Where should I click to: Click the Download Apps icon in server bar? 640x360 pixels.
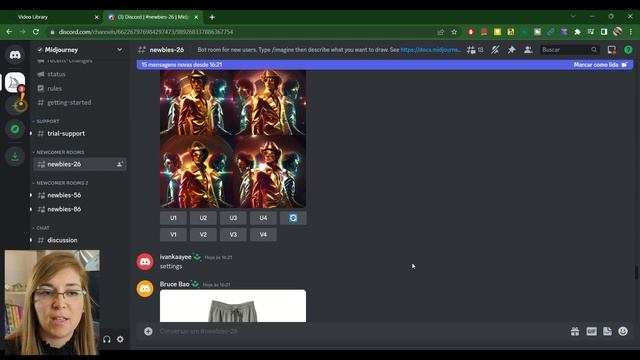coord(15,156)
